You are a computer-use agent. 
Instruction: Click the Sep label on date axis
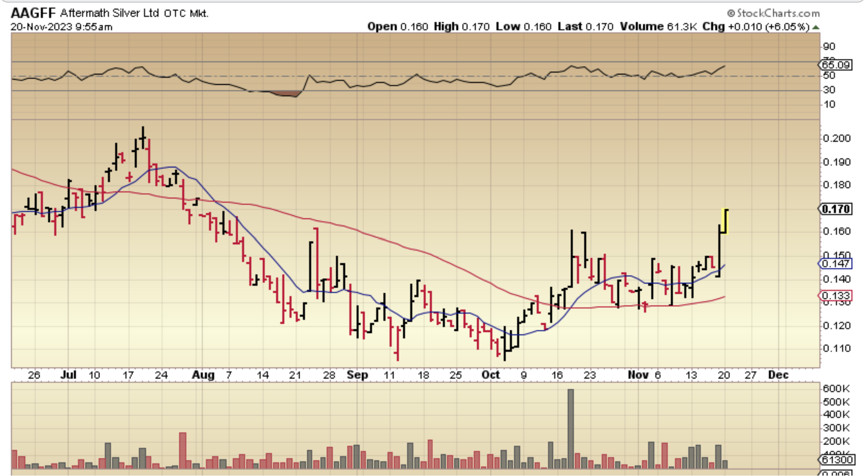[x=357, y=375]
